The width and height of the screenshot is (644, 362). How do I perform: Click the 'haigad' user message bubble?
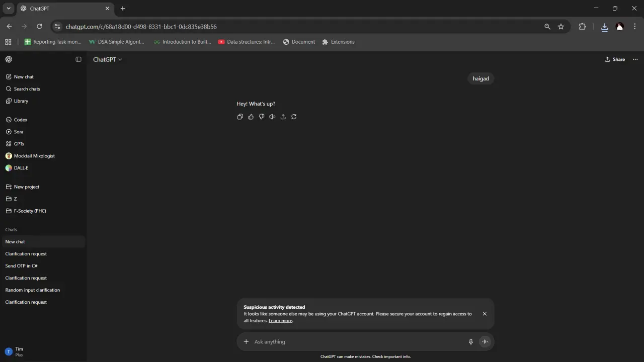pos(480,78)
